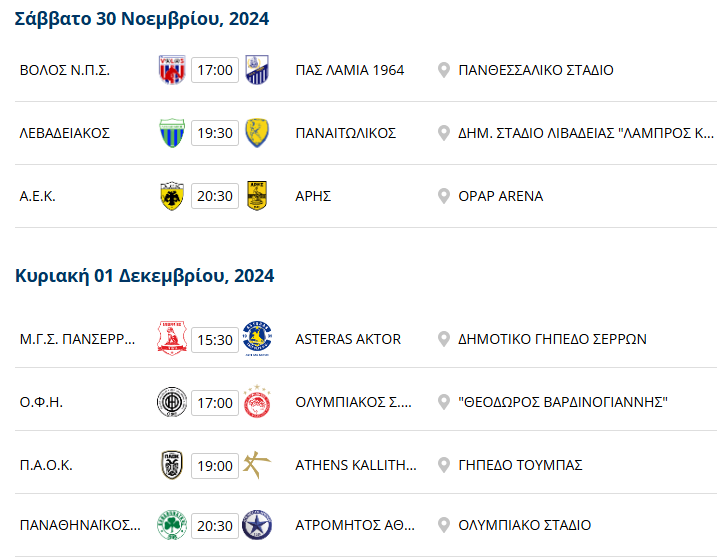Open the ΠΑΝΘΕΣΣΑΛΙΚΟ ΣΤΑΔΙΟ venue link
The height and width of the screenshot is (557, 717).
click(x=536, y=70)
